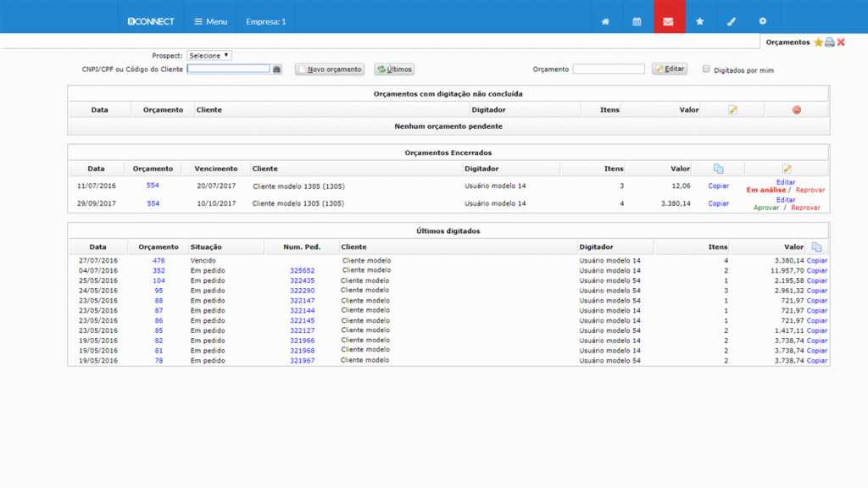Open order number link 325652
Screen dimensions: 868x488
(x=302, y=270)
